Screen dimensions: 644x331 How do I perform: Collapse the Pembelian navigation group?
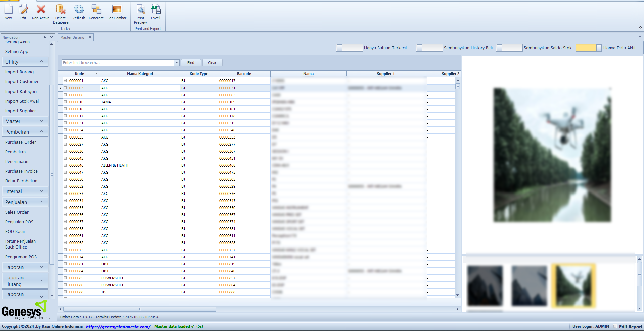(x=25, y=132)
